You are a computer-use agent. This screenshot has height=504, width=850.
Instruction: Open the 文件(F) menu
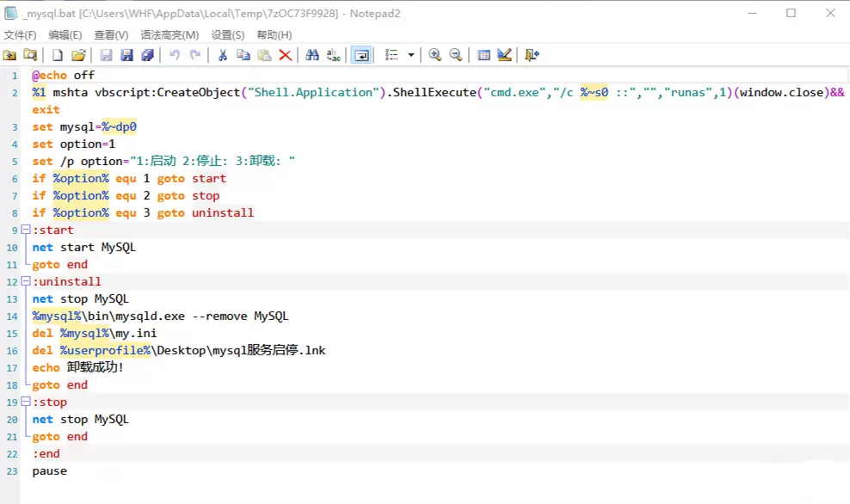point(20,34)
